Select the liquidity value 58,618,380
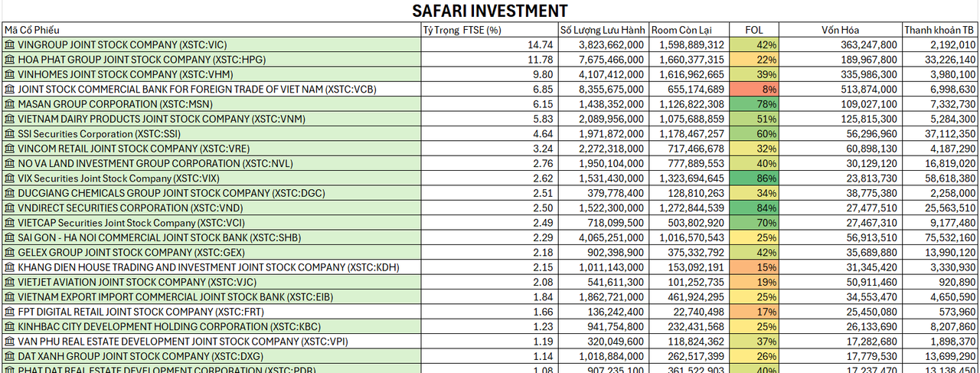 pyautogui.click(x=939, y=178)
